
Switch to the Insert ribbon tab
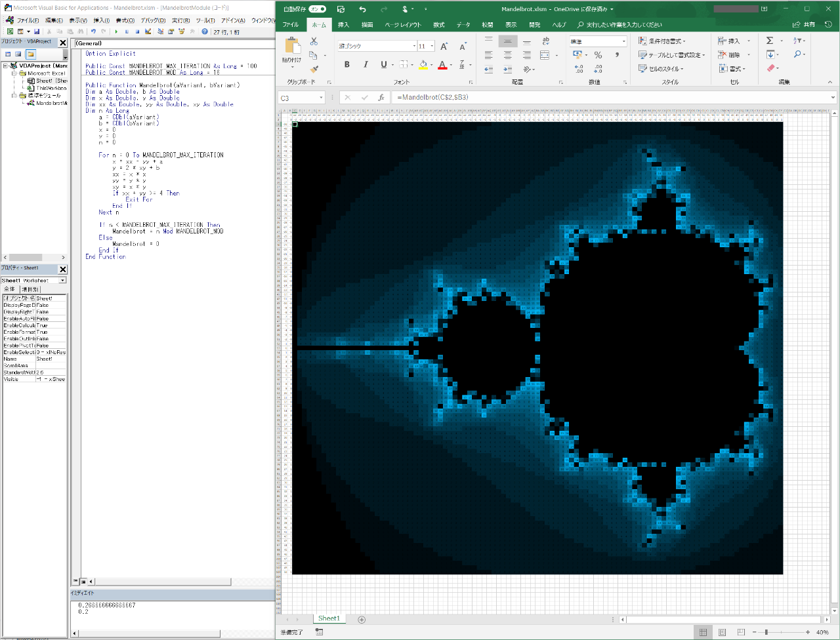(344, 25)
